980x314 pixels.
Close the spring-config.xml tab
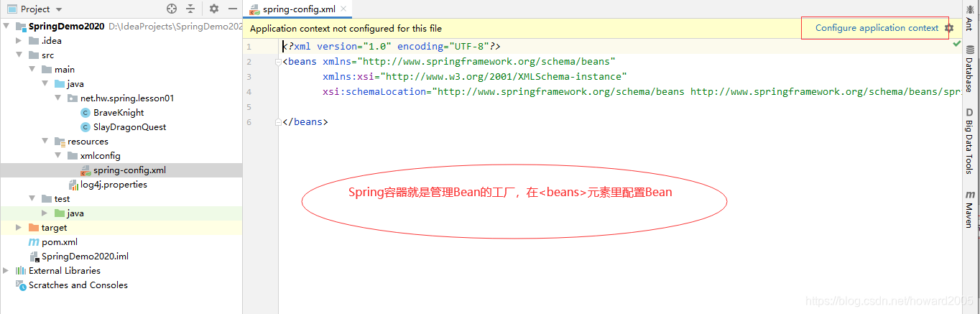(343, 9)
